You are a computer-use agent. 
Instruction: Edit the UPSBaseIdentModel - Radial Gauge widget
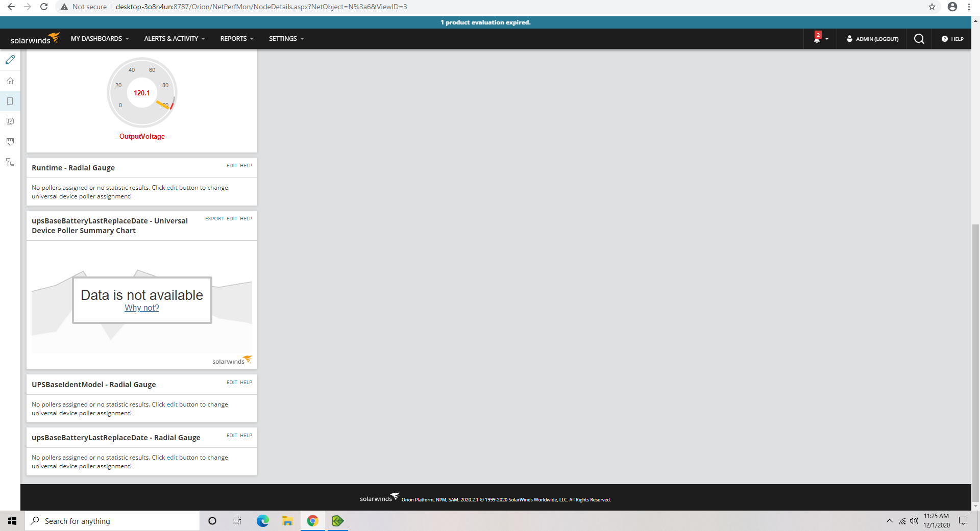point(232,383)
